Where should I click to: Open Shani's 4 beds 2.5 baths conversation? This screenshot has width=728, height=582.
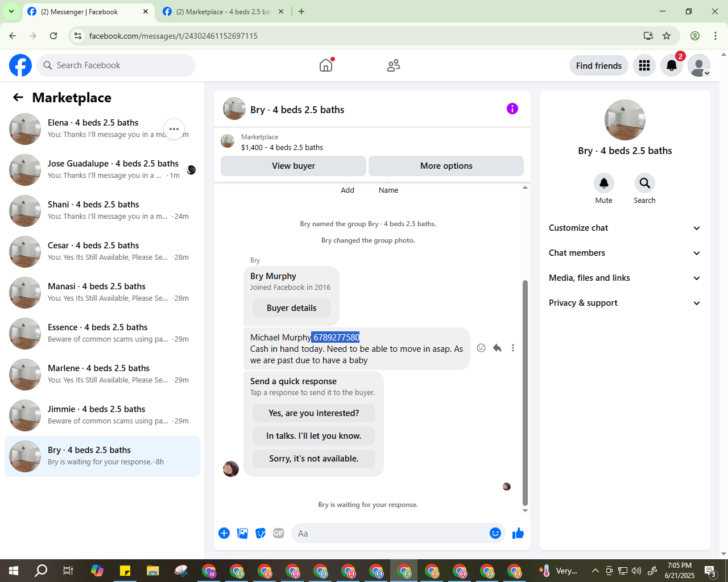[102, 211]
